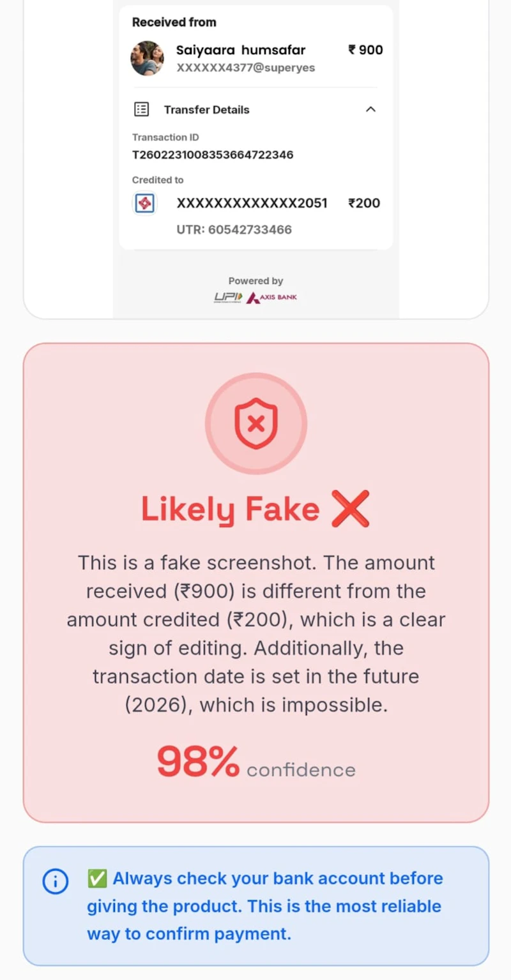Click the red X beside Likely Fake
The image size is (511, 980).
click(351, 508)
